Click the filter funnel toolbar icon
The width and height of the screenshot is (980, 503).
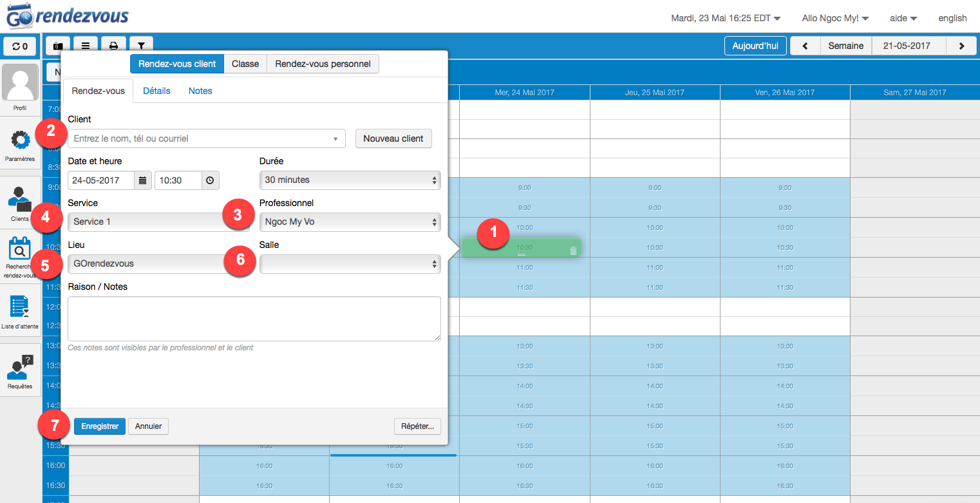(141, 46)
